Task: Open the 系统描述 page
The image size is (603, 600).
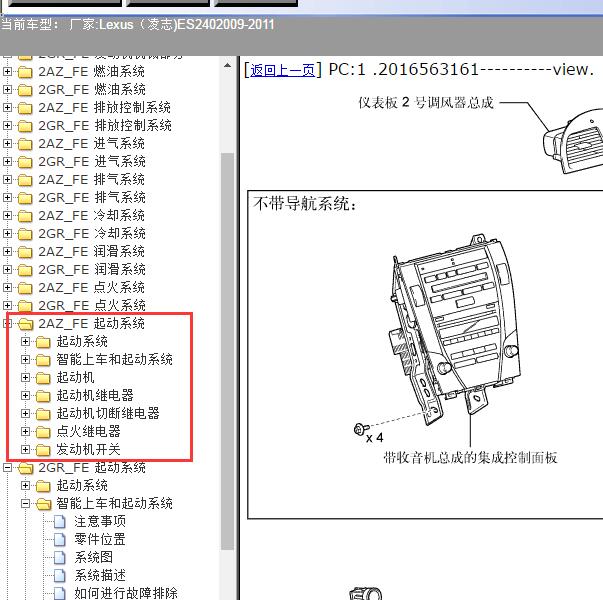Action: (x=100, y=576)
